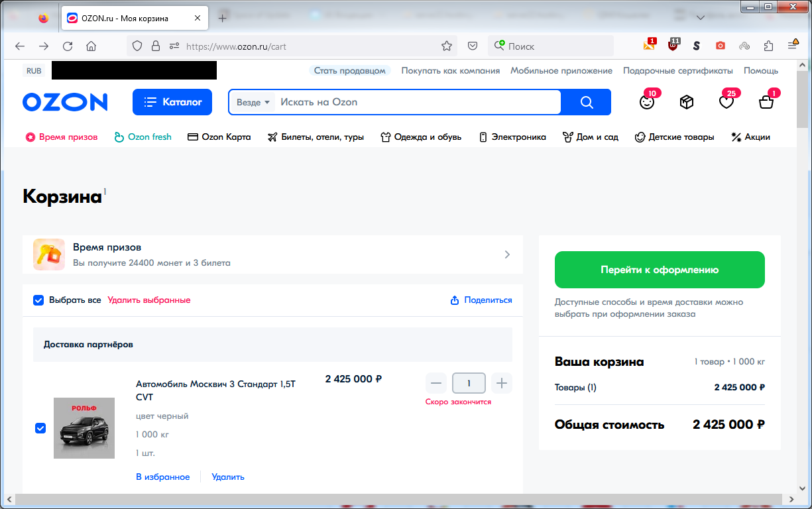Click the quantity field showing 1

[469, 383]
